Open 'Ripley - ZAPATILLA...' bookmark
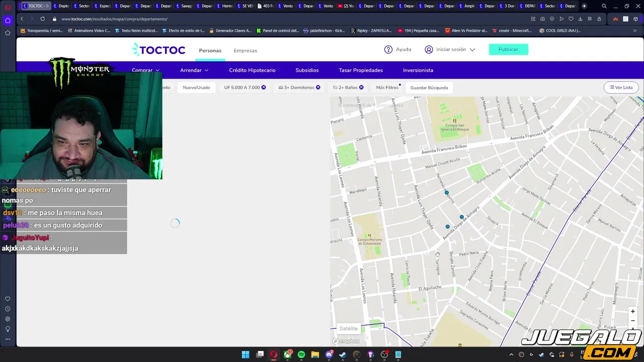The height and width of the screenshot is (362, 644). point(371,31)
